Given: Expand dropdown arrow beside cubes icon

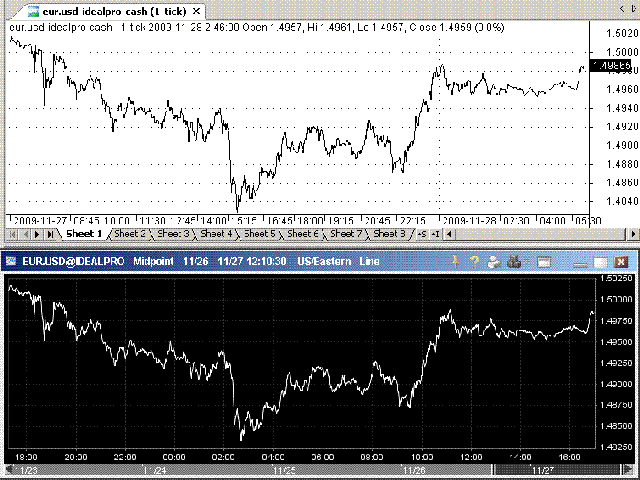Looking at the screenshot, I should tap(526, 262).
